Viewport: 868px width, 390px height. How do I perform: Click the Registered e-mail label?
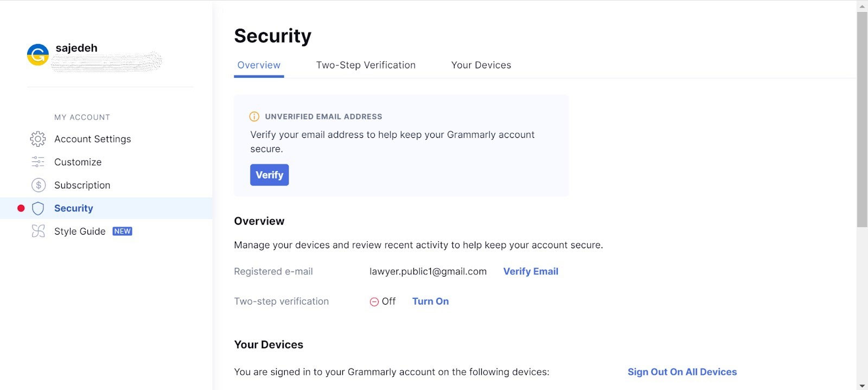tap(273, 272)
